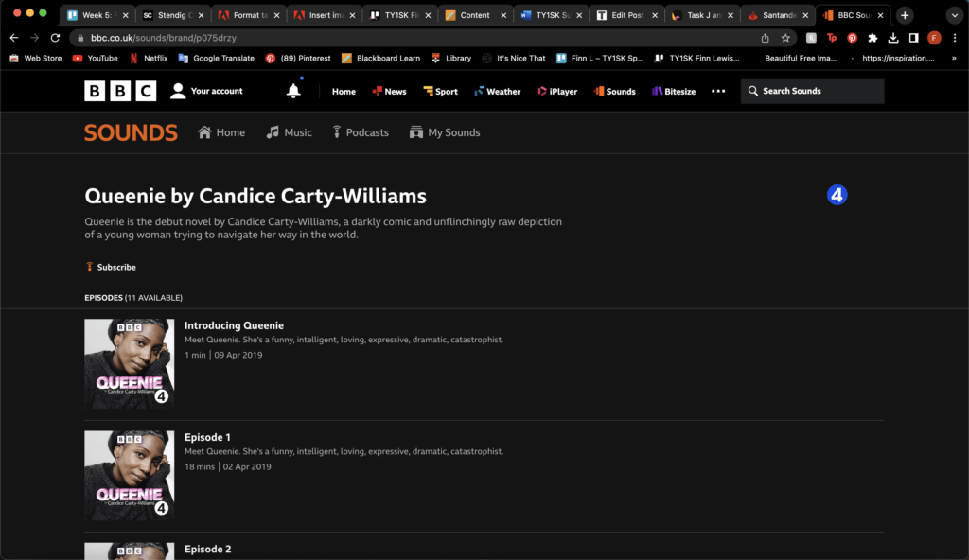This screenshot has height=560, width=969.
Task: Open the notifications bell
Action: pyautogui.click(x=293, y=91)
